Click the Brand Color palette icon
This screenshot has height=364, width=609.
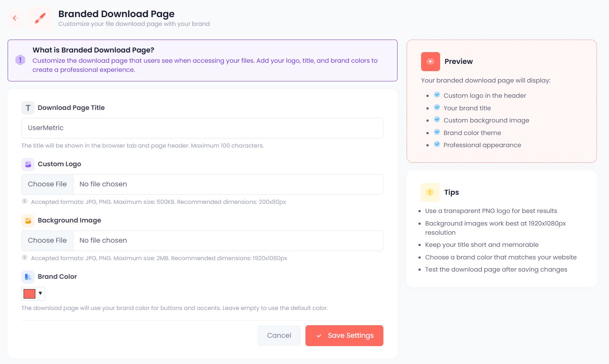28,277
